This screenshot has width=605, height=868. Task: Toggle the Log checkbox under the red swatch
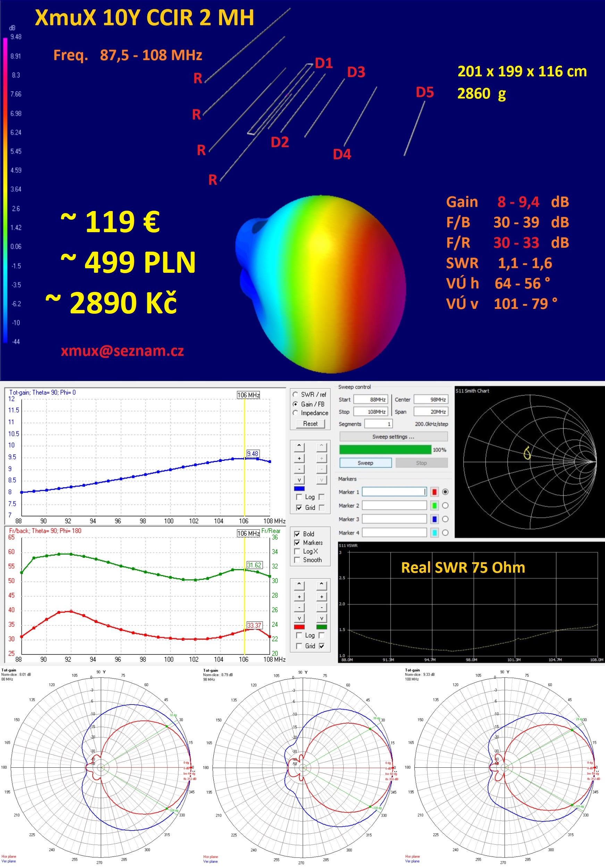pyautogui.click(x=299, y=635)
